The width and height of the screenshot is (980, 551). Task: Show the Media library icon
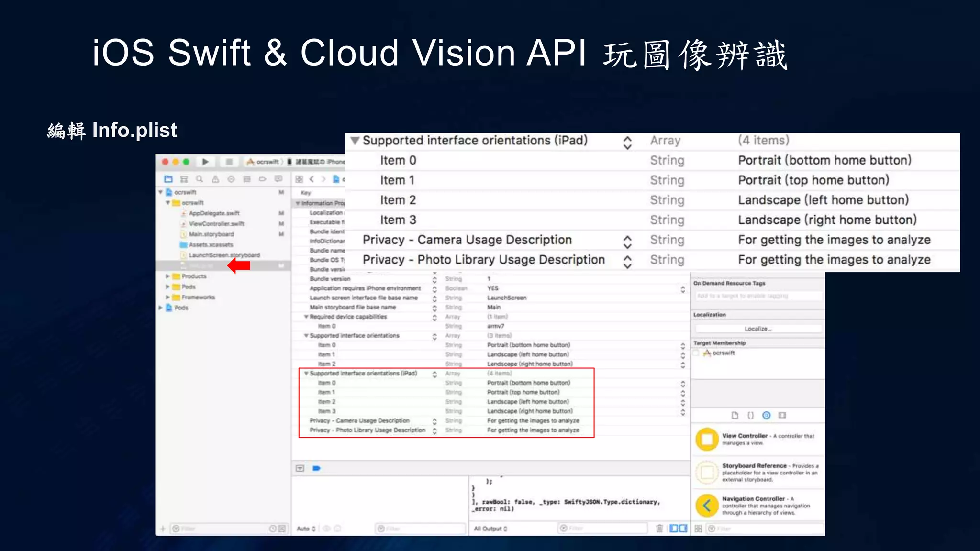point(782,415)
